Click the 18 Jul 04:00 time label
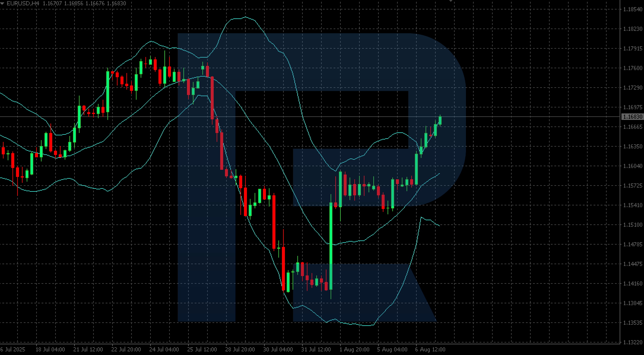Image resolution: width=644 pixels, height=355 pixels. click(50, 349)
